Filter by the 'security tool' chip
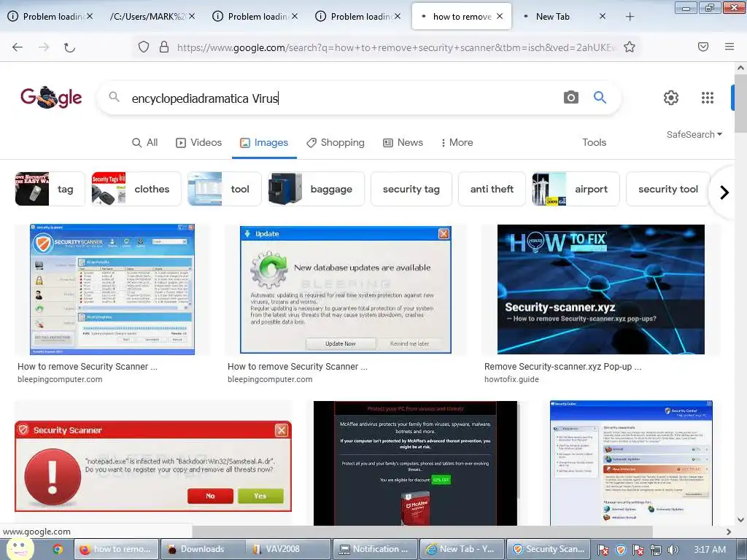This screenshot has width=747, height=560. [668, 189]
